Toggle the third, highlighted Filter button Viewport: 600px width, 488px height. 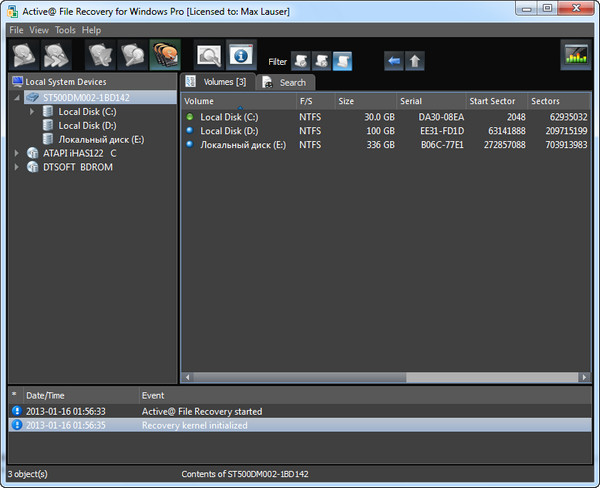click(x=342, y=61)
